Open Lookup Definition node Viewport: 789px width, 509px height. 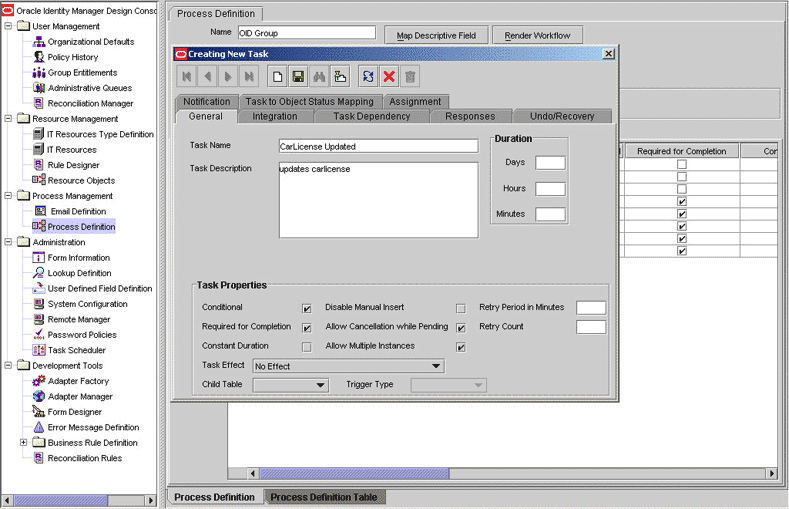click(x=79, y=273)
